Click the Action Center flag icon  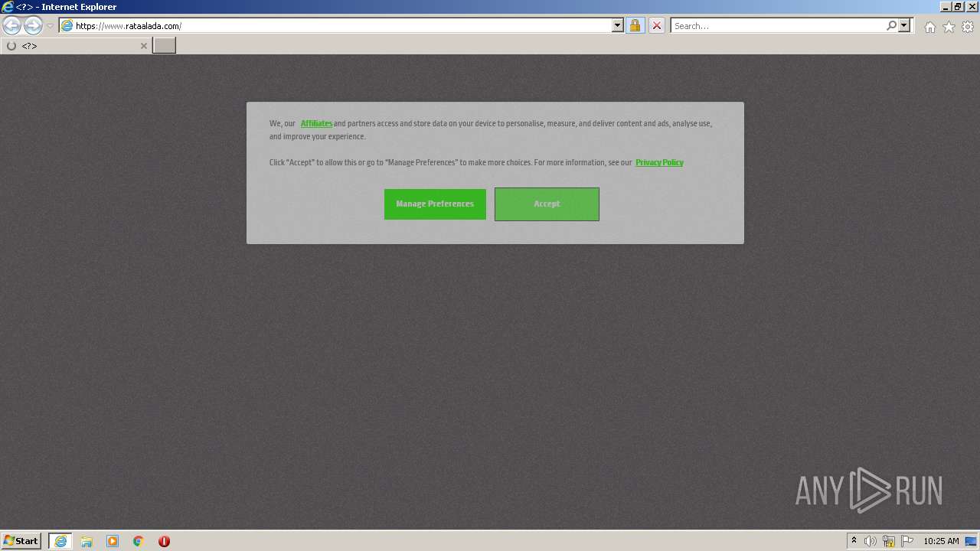(x=907, y=541)
